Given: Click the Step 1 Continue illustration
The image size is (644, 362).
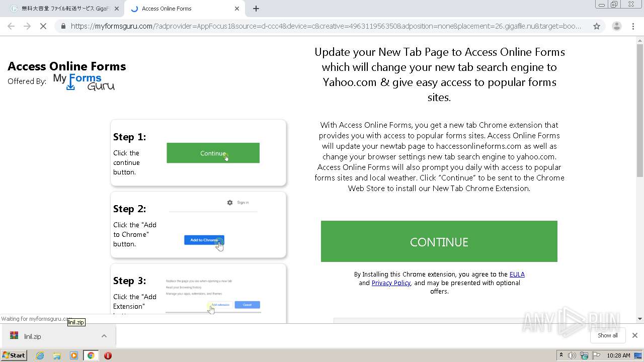Looking at the screenshot, I should [x=213, y=153].
